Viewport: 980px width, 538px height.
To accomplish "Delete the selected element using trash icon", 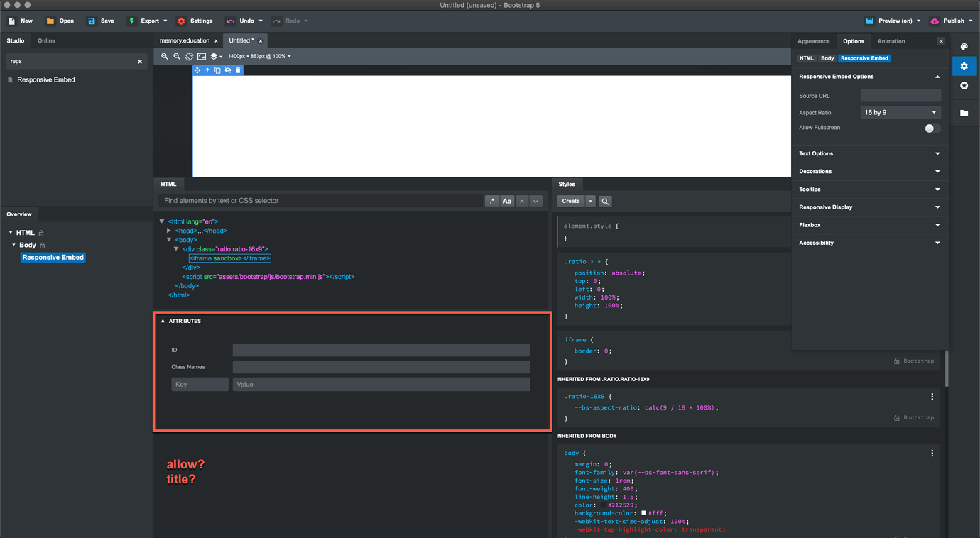I will tap(238, 70).
